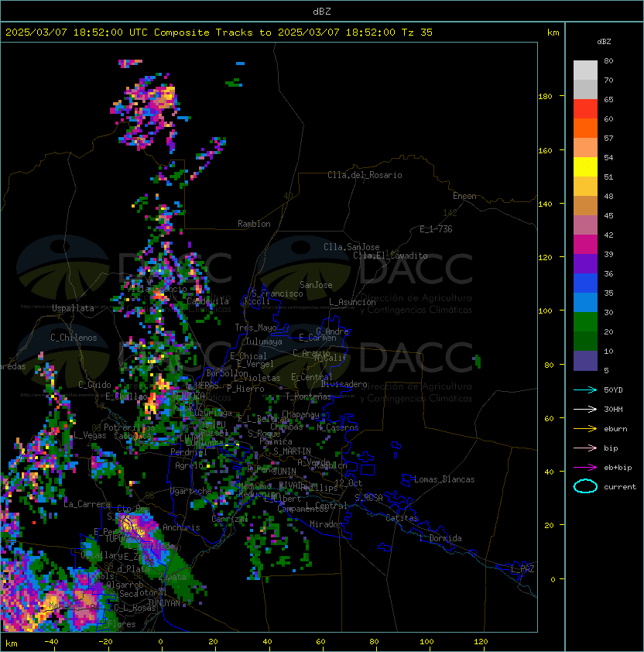644x652 pixels.
Task: Select the 'P_Hierro' place label
Action: point(245,389)
